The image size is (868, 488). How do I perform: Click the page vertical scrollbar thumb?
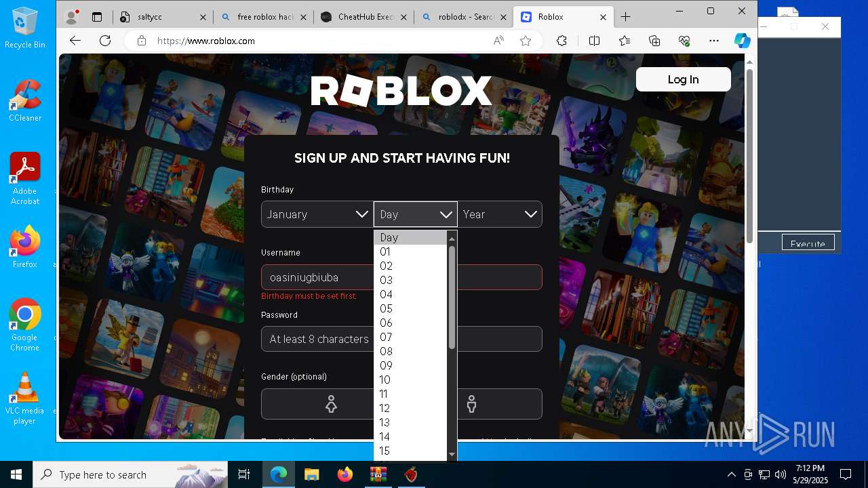[749, 156]
